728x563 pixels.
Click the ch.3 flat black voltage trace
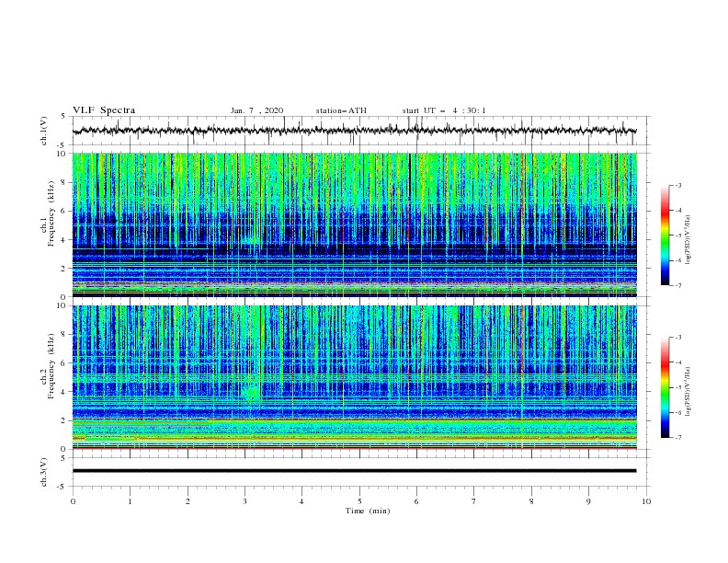pyautogui.click(x=355, y=471)
